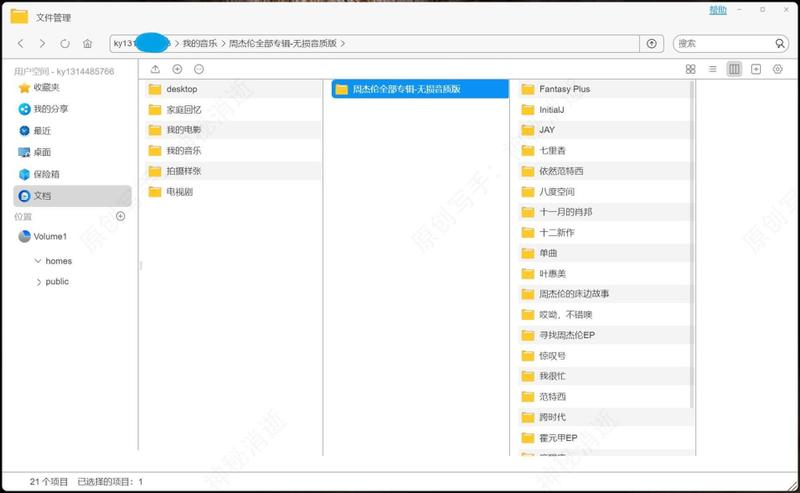The image size is (800, 493).
Task: Select the column view mode
Action: click(x=734, y=69)
